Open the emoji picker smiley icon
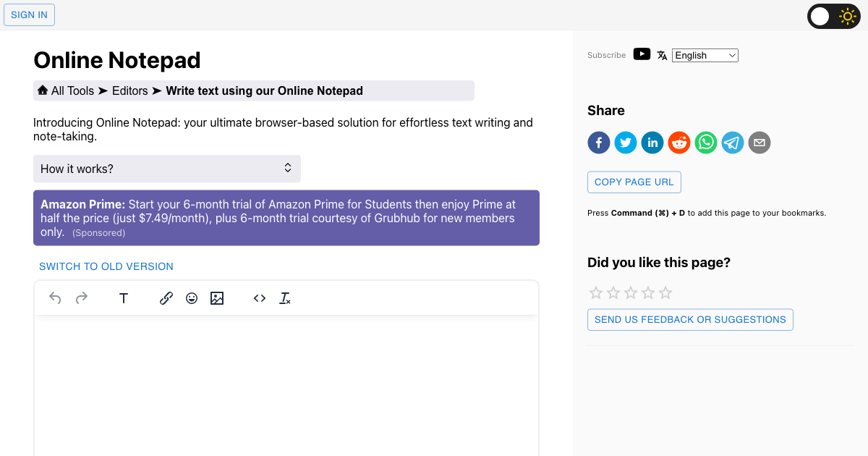Screen dimensions: 868x456 192,298
